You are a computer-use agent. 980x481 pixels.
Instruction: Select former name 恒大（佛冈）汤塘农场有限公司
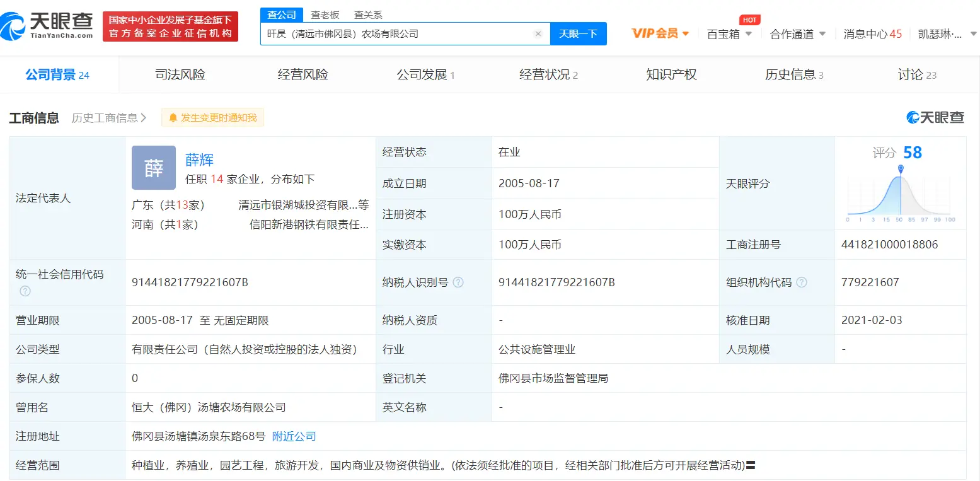click(x=209, y=407)
